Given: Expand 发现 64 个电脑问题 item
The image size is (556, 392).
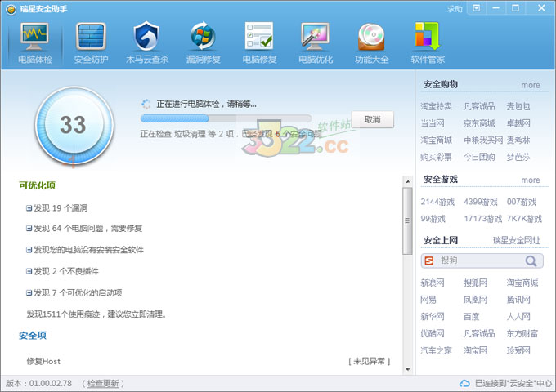Looking at the screenshot, I should 29,229.
